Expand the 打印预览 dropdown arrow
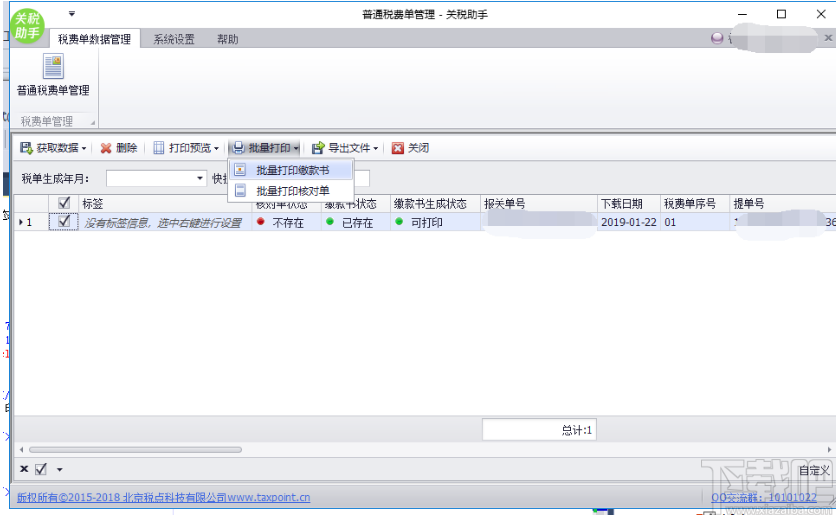This screenshot has width=836, height=515. click(216, 148)
